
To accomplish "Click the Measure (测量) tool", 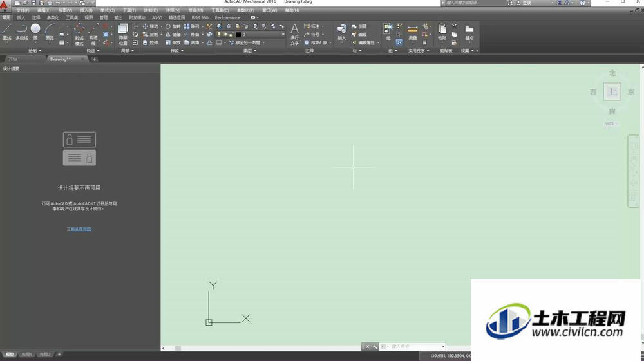I will coord(413,32).
